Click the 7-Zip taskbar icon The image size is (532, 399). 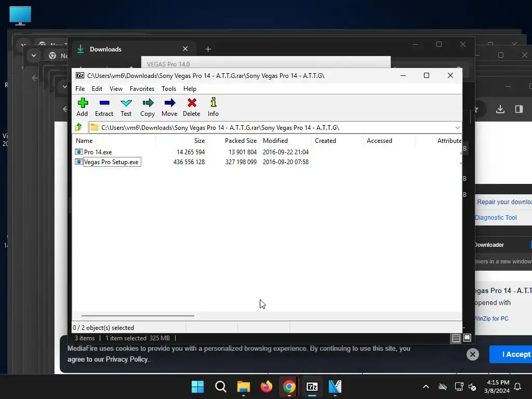pos(312,387)
